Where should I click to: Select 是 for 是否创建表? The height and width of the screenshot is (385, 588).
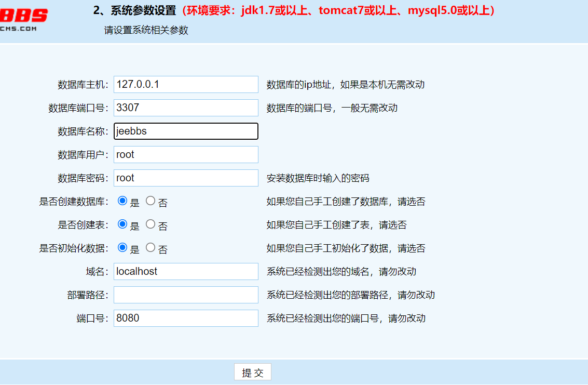(122, 224)
